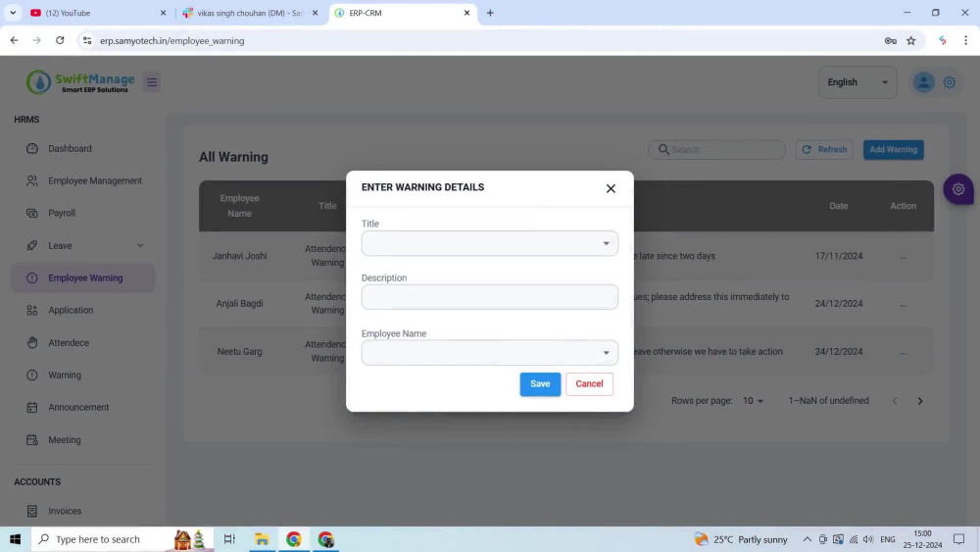Viewport: 980px width, 552px height.
Task: Open Dashboard from sidebar
Action: click(x=70, y=149)
